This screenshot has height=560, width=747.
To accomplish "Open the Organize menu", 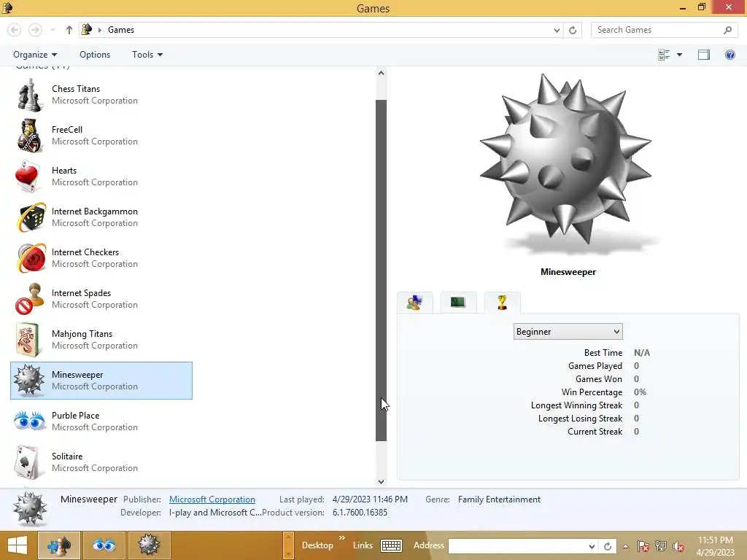I will [x=35, y=55].
